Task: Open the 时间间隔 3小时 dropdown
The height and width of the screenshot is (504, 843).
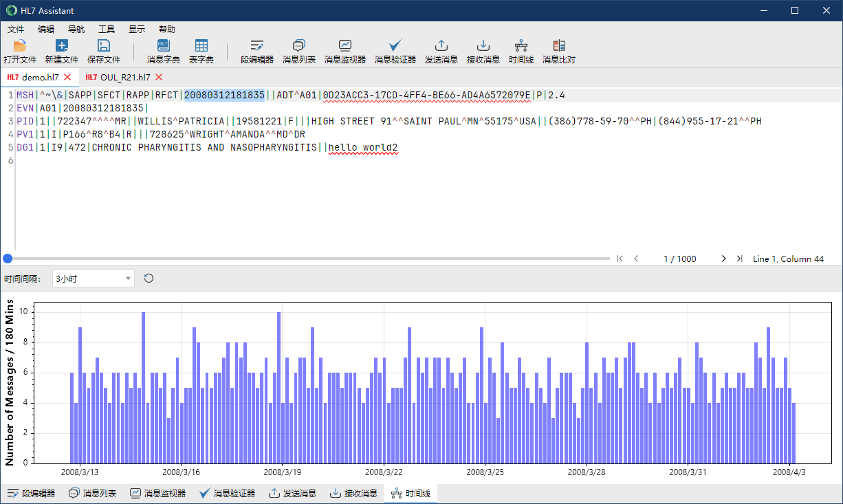Action: pyautogui.click(x=94, y=278)
